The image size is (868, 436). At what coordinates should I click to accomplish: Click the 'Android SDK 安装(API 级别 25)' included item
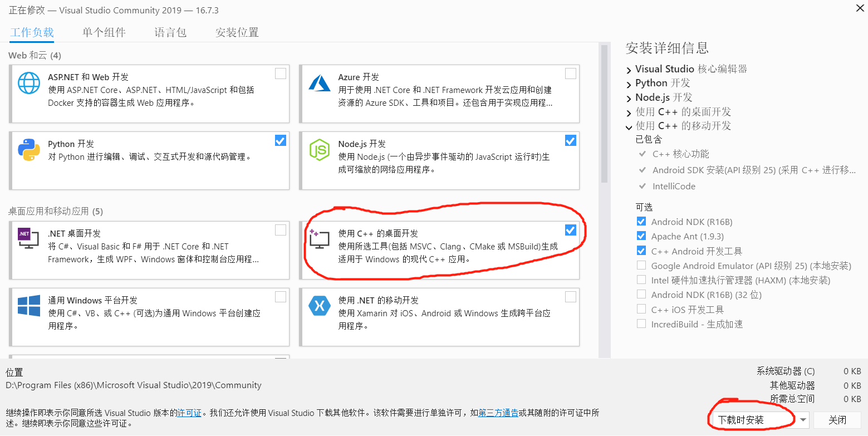pos(754,170)
